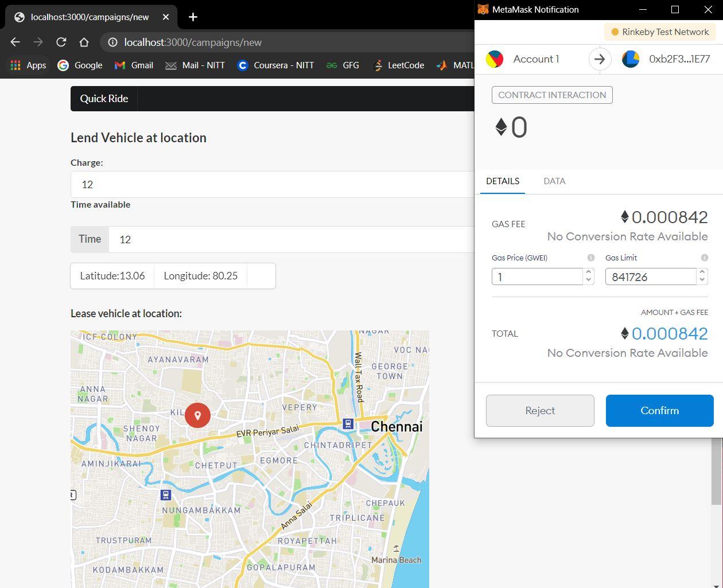Click the MetaMask fox icon in title bar
The width and height of the screenshot is (723, 588).
pos(483,9)
